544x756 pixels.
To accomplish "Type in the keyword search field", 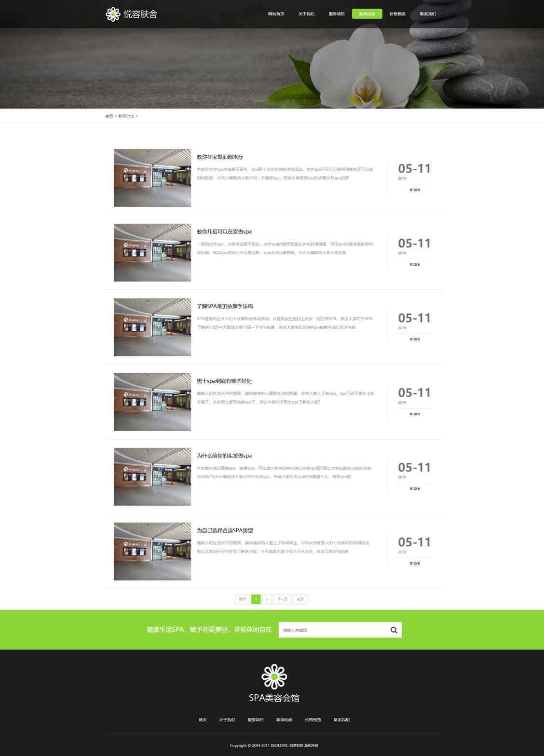I will [333, 630].
